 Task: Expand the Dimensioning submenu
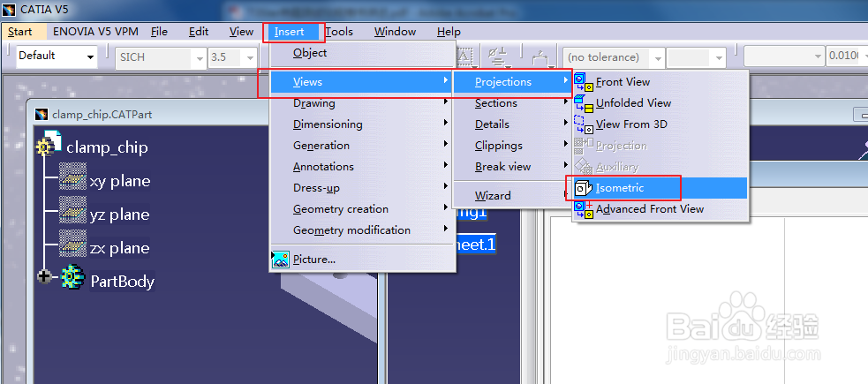pyautogui.click(x=362, y=124)
